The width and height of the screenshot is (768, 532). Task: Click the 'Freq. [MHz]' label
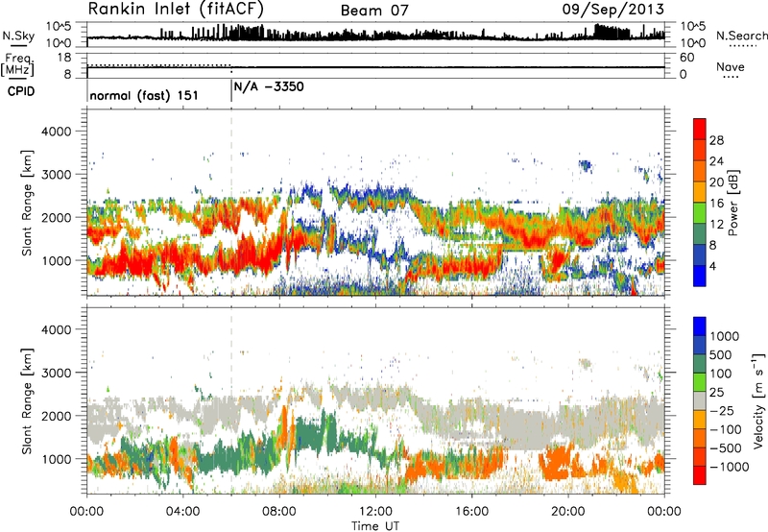point(17,64)
